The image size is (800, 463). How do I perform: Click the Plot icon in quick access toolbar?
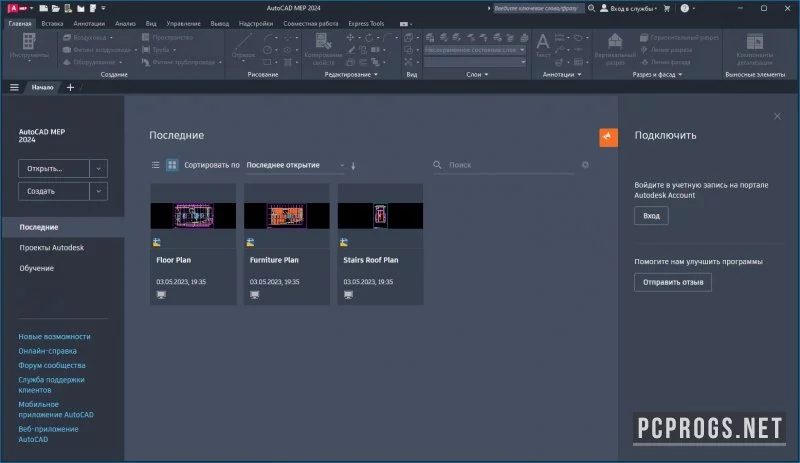(x=93, y=8)
